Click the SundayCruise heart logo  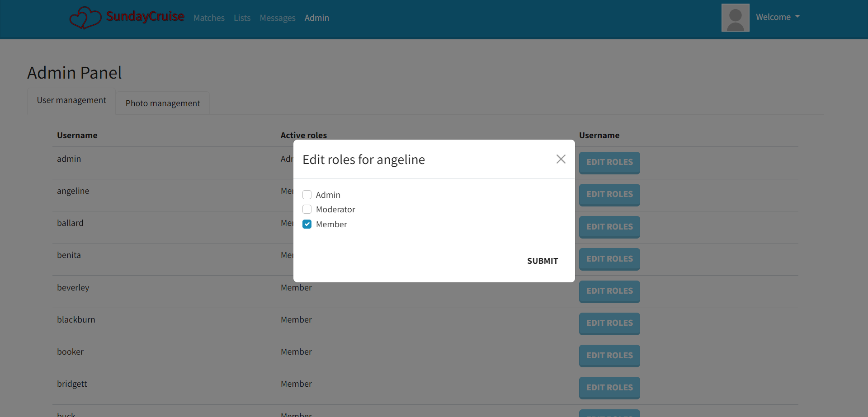pyautogui.click(x=86, y=17)
